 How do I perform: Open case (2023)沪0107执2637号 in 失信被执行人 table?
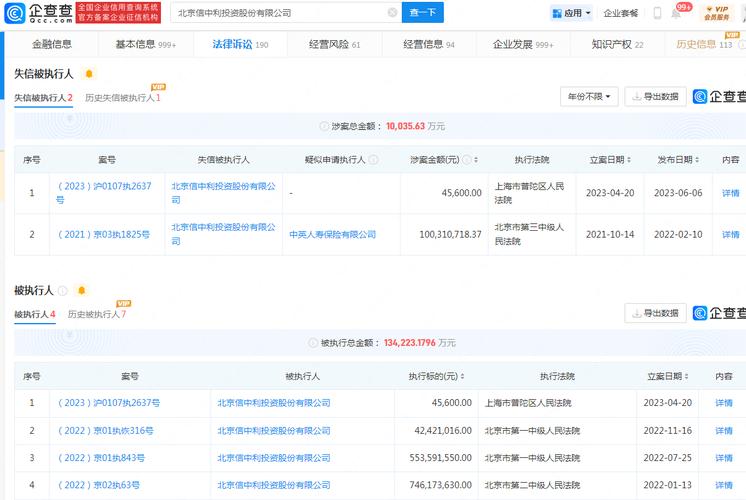(104, 193)
